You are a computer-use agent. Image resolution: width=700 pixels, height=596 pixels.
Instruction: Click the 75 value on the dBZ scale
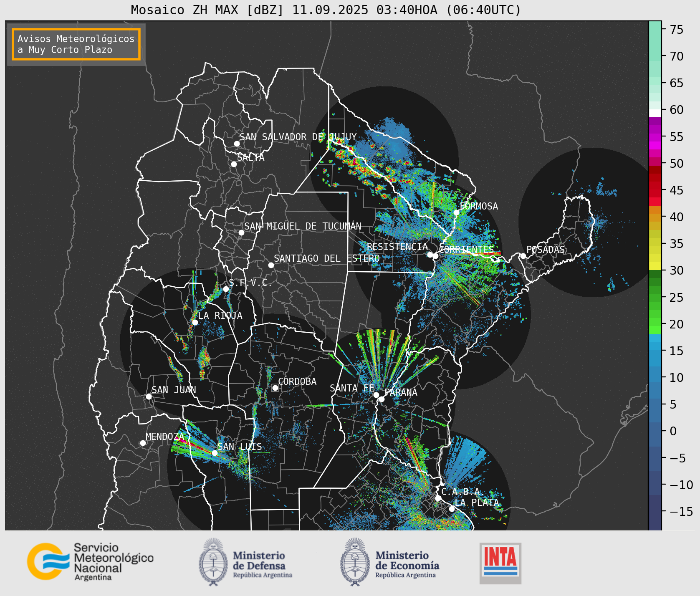[677, 30]
